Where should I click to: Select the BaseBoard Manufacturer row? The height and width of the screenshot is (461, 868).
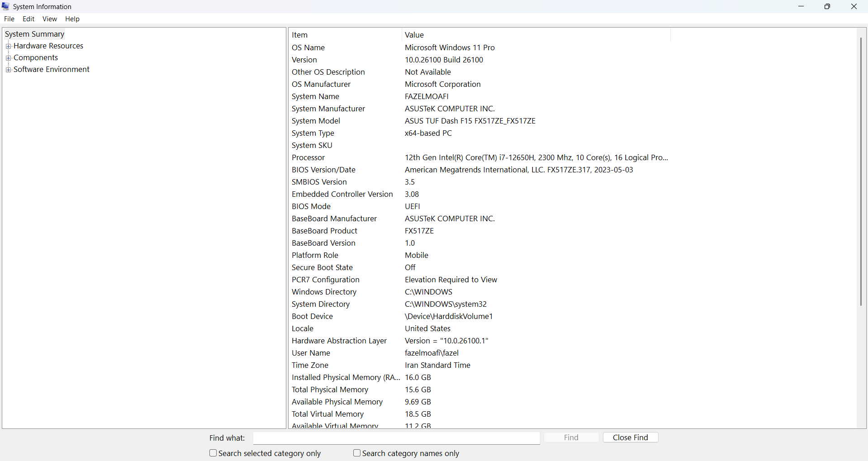click(x=479, y=219)
